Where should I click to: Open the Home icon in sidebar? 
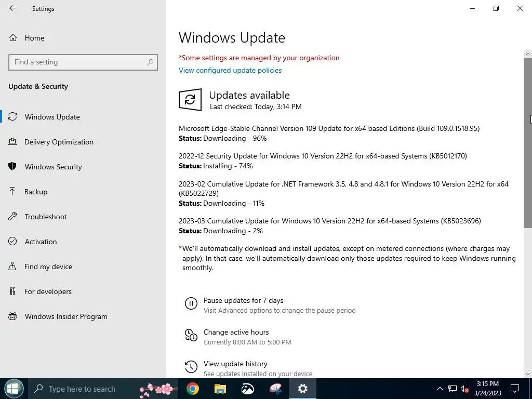(13, 37)
